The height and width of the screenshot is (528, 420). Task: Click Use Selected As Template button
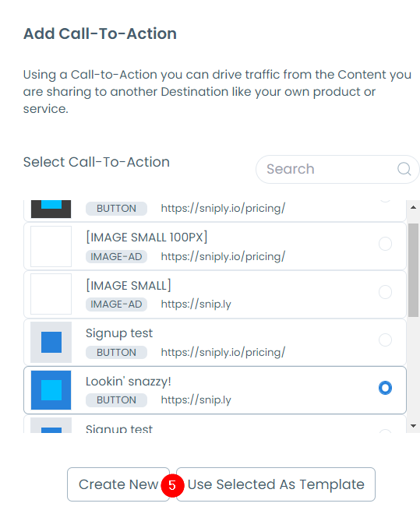coord(276,484)
